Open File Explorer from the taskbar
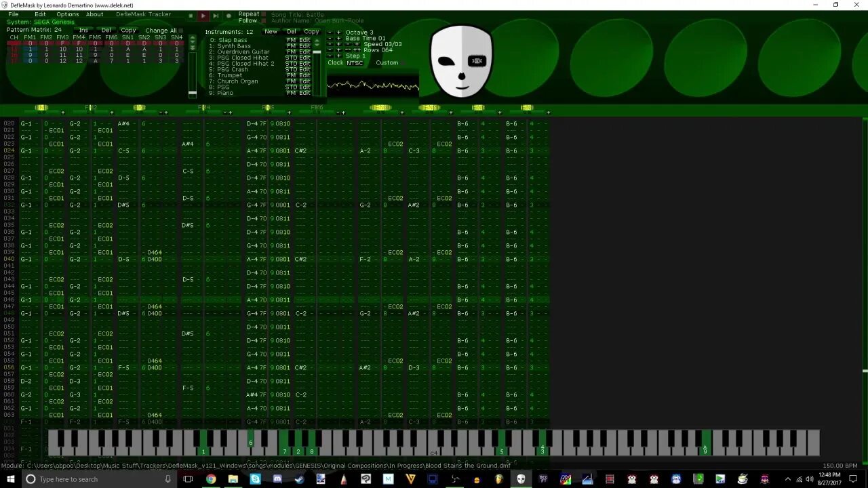 tap(233, 479)
